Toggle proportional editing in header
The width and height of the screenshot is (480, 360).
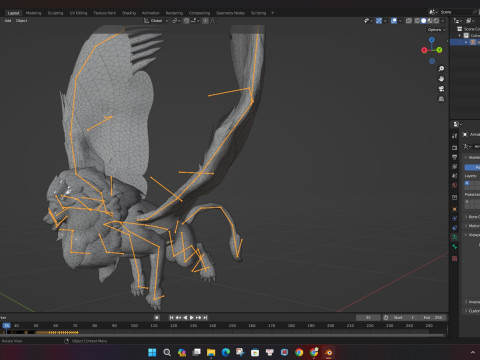click(x=206, y=21)
